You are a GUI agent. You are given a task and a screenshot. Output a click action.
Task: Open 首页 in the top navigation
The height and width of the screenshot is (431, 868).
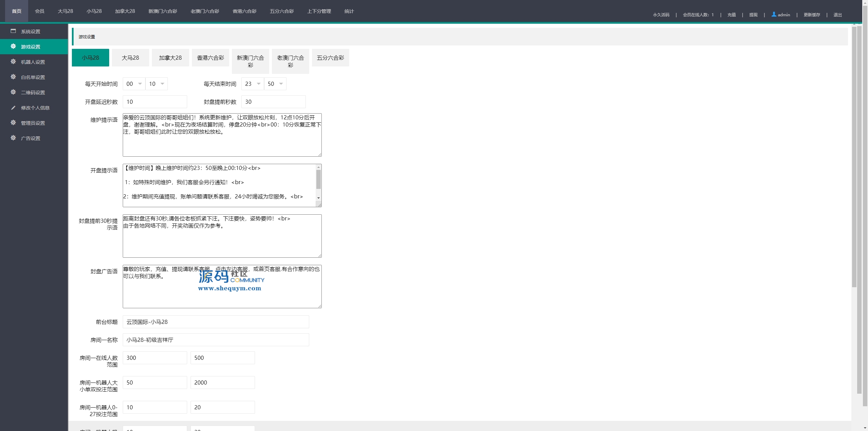17,11
